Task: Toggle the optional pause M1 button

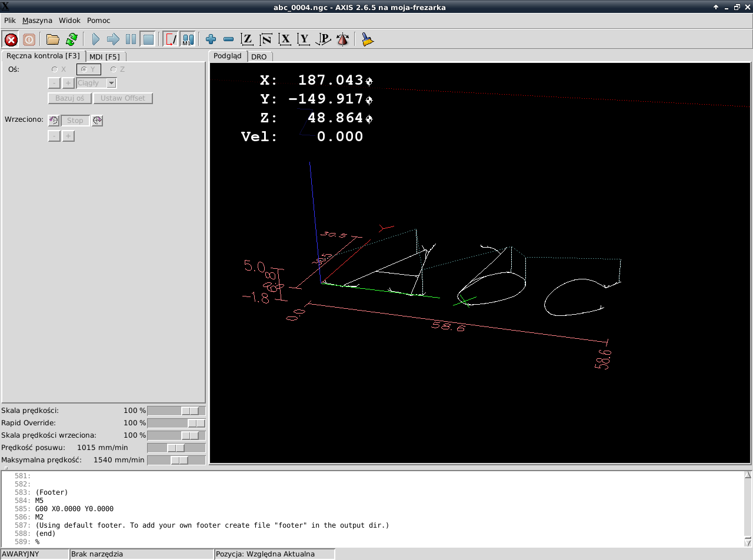Action: [188, 39]
